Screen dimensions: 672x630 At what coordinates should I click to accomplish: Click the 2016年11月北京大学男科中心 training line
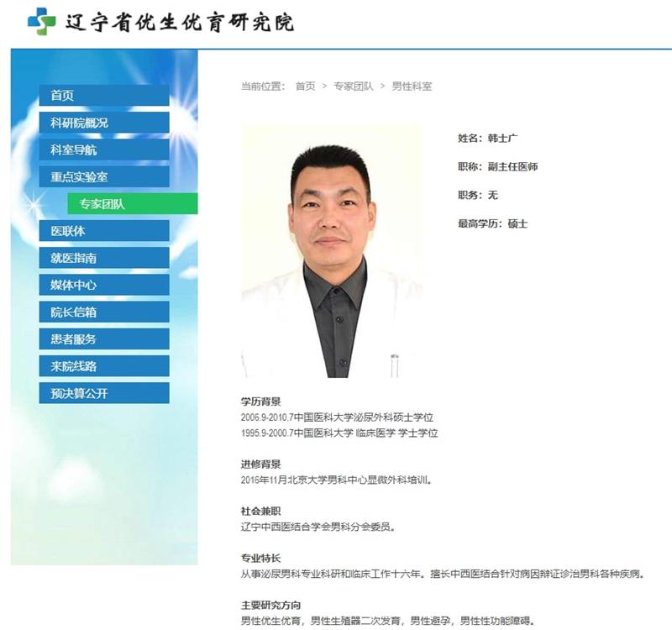point(337,480)
